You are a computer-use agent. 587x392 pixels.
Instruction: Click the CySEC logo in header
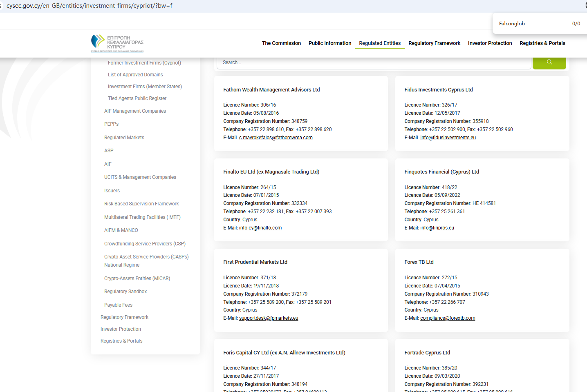pyautogui.click(x=117, y=43)
